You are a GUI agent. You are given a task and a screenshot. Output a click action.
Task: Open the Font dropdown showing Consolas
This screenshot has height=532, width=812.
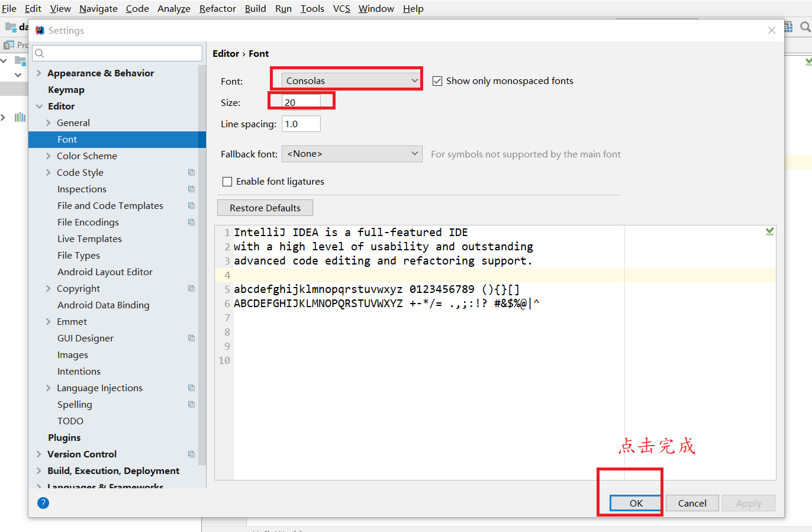tap(352, 80)
